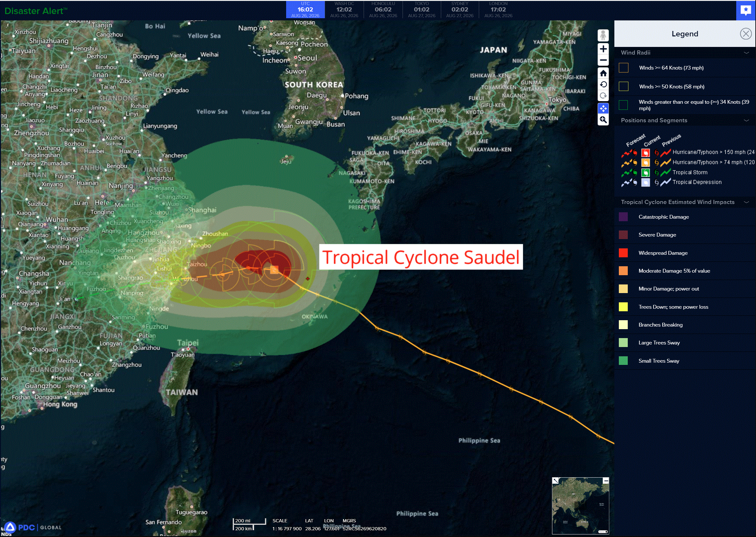Viewport: 756px width, 537px height.
Task: Open the blue bookmark star panel
Action: pos(746,10)
